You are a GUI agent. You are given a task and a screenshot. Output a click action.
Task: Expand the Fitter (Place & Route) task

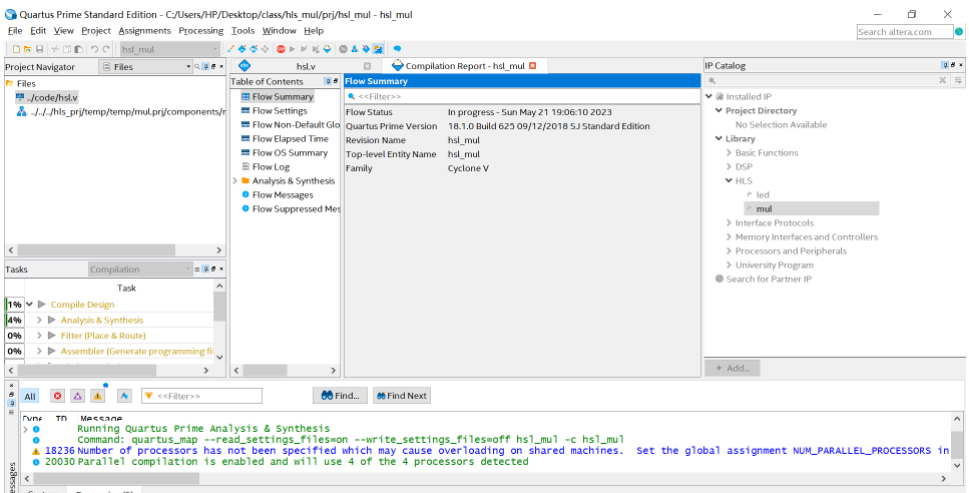coord(39,335)
